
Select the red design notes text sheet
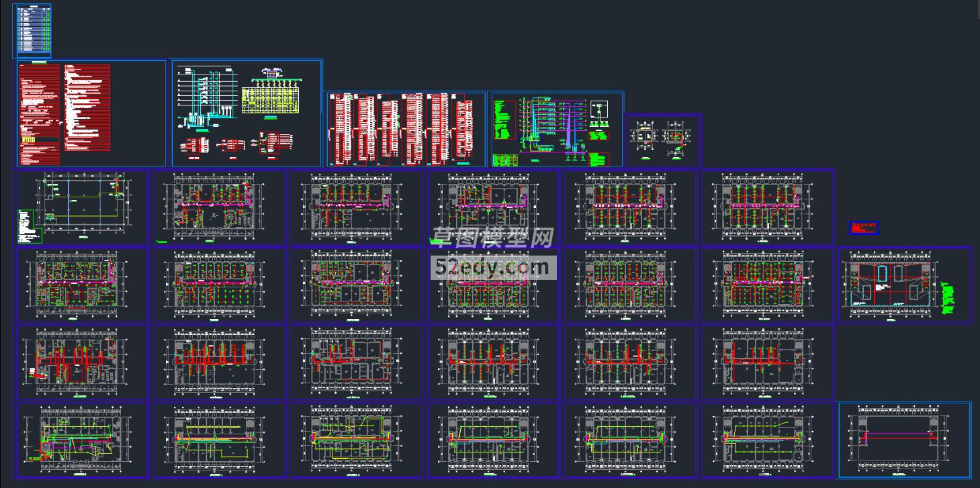click(91, 113)
